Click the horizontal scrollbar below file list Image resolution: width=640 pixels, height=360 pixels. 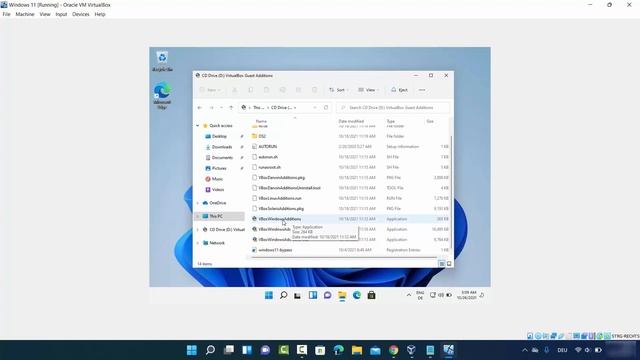(343, 257)
